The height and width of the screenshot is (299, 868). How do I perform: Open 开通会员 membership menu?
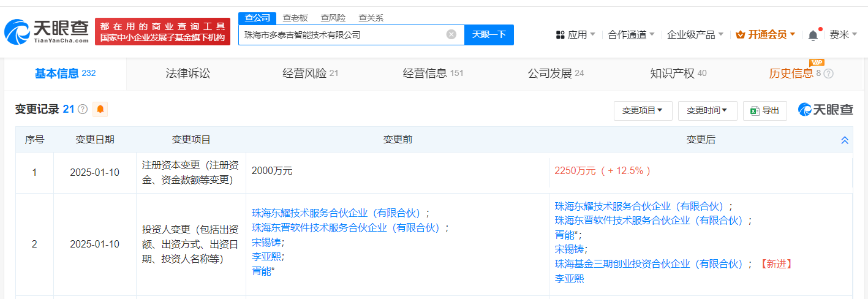(x=765, y=35)
